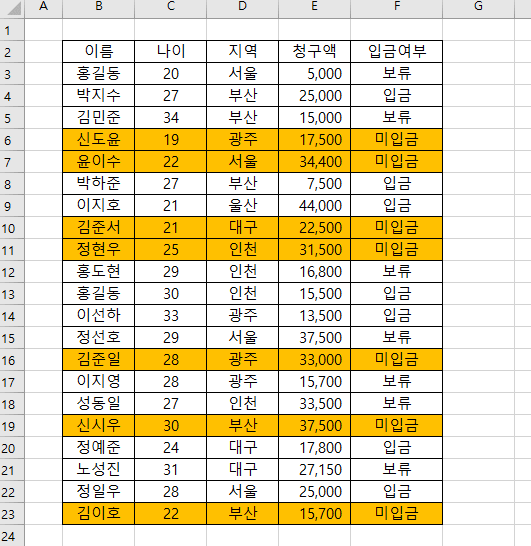Click the 보류 cell in 노성진's row
This screenshot has height=546, width=531.
pos(397,470)
